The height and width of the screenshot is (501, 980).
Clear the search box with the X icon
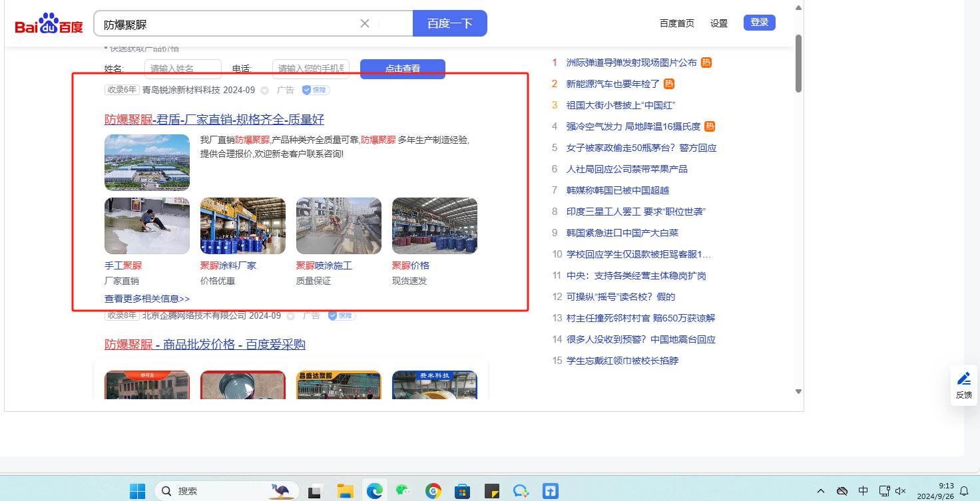pyautogui.click(x=365, y=23)
